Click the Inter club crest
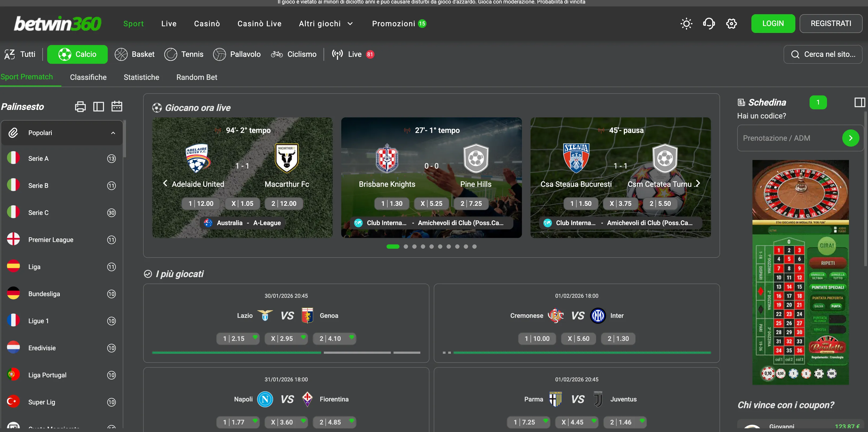Image resolution: width=868 pixels, height=432 pixels. pos(598,316)
